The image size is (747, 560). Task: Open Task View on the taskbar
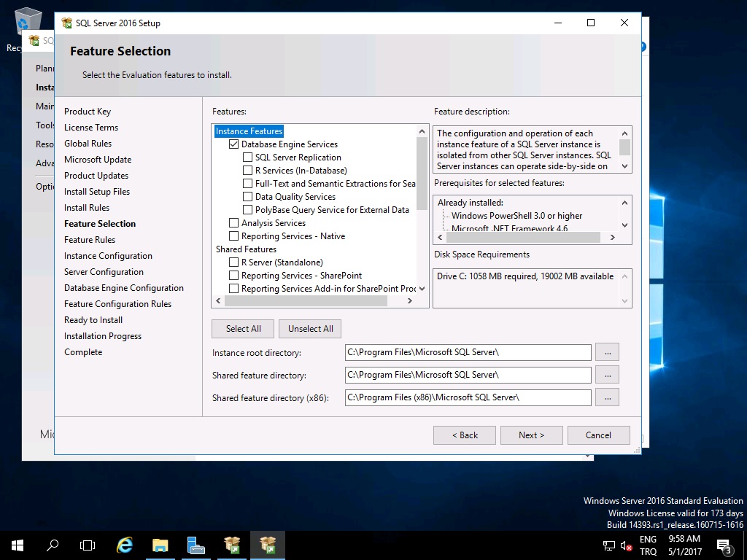(88, 545)
